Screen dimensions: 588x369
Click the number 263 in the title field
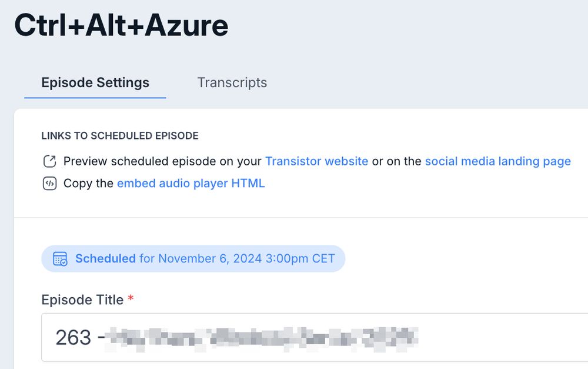73,337
